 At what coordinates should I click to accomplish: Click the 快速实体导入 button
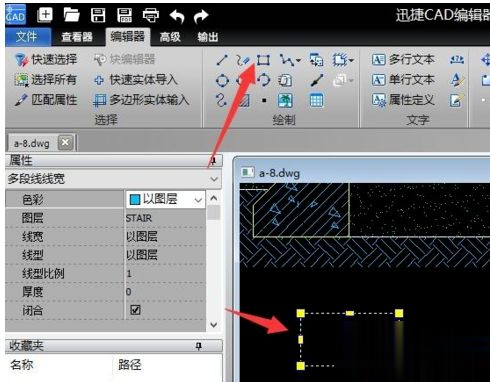tap(135, 80)
